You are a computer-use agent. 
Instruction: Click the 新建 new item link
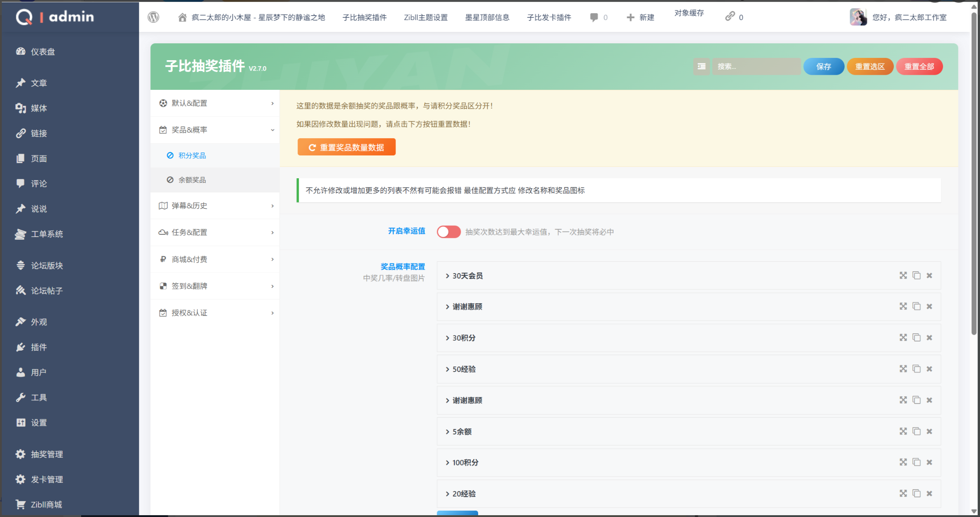(x=640, y=17)
